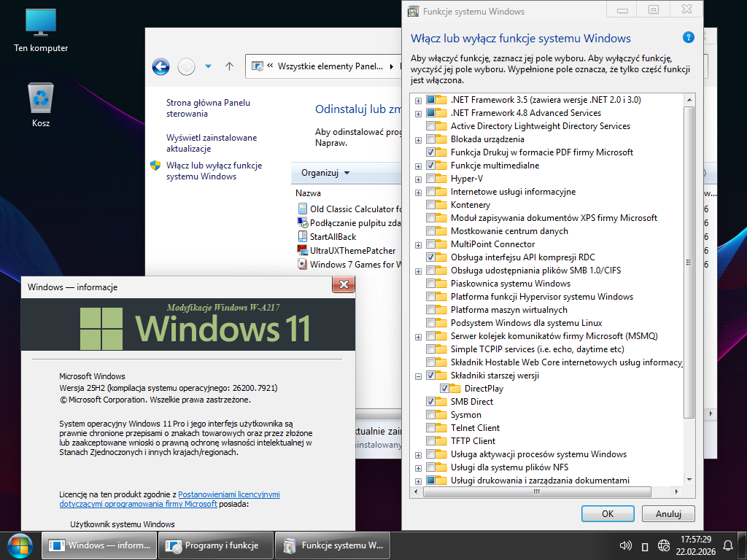
Task: Click the volume speaker tray icon
Action: [625, 545]
